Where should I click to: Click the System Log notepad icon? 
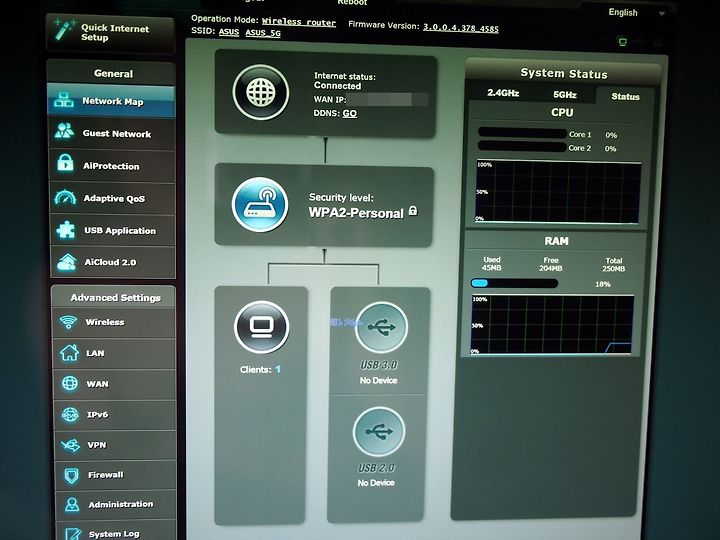point(73,533)
